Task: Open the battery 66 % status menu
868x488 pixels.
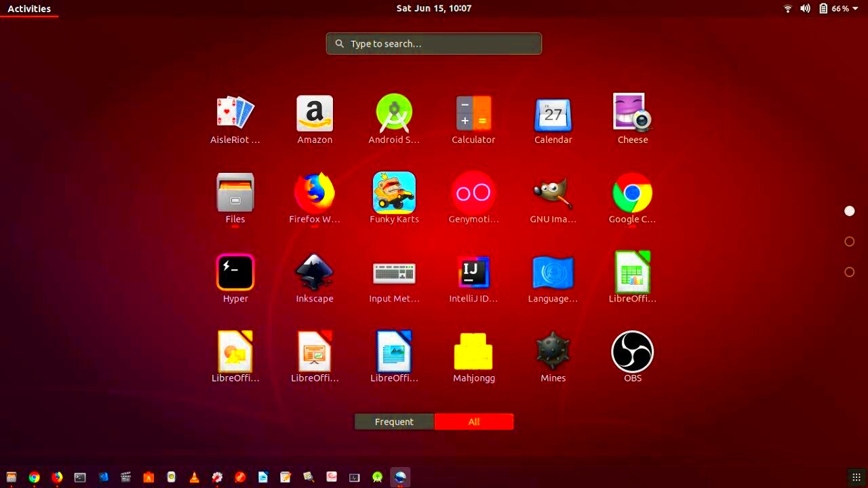Action: point(839,9)
